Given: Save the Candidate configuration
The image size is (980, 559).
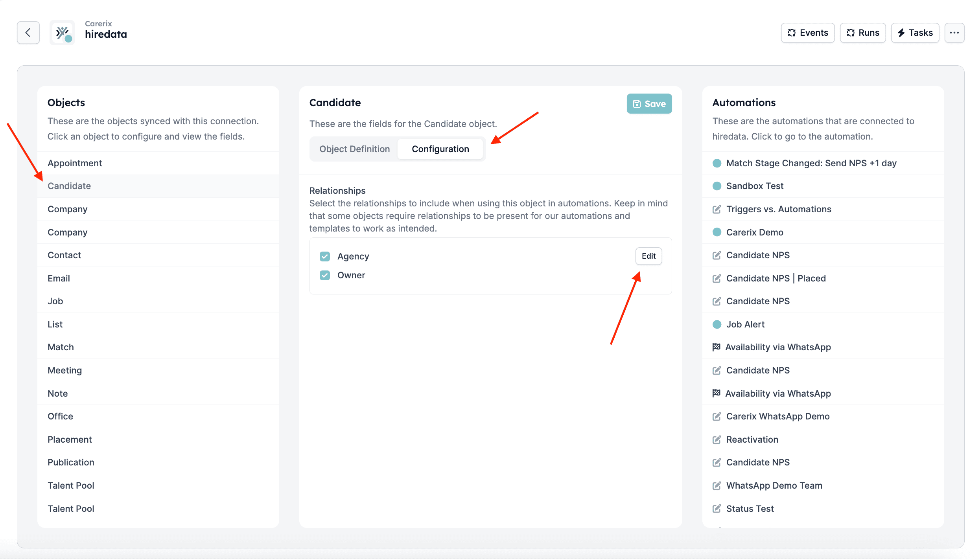Looking at the screenshot, I should click(x=649, y=104).
